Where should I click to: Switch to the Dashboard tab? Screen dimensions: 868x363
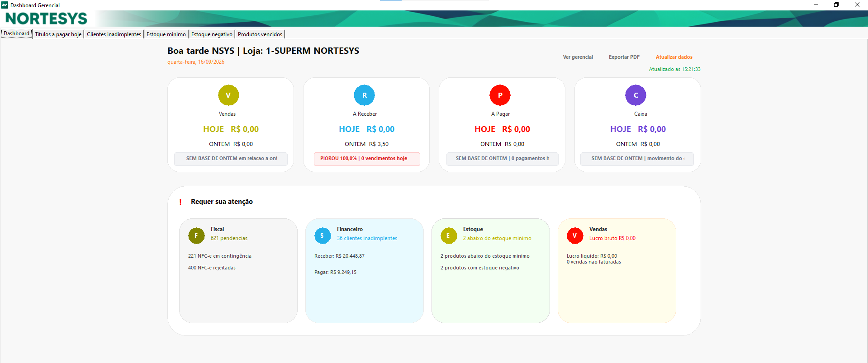[17, 34]
